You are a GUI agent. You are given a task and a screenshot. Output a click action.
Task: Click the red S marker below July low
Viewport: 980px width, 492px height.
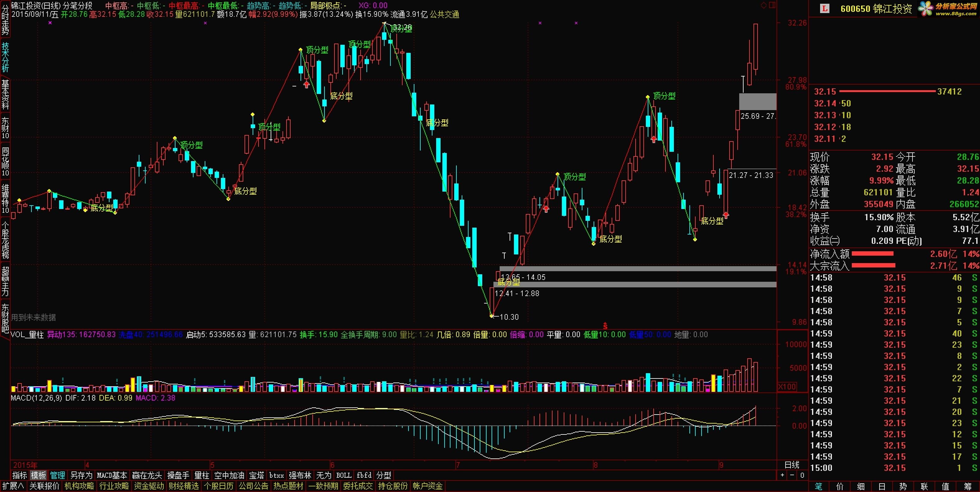(x=605, y=326)
